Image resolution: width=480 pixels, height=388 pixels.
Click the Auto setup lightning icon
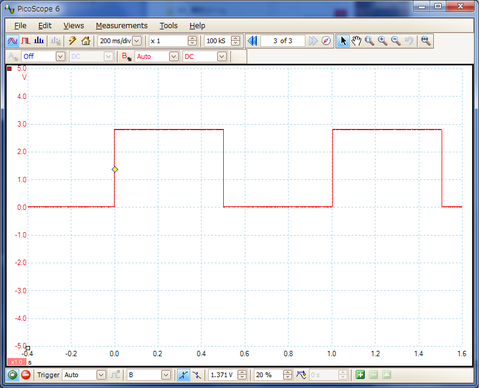point(72,41)
